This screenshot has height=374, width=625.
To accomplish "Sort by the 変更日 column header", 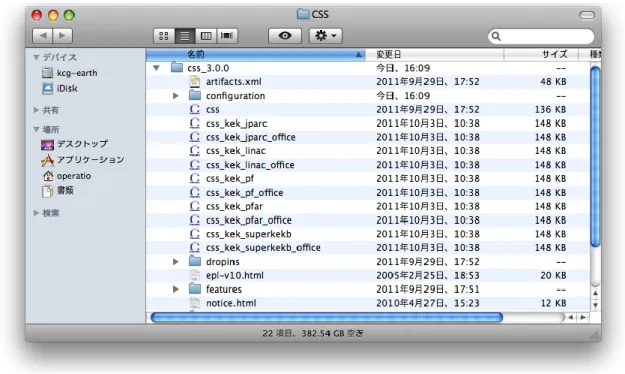I will pos(434,55).
